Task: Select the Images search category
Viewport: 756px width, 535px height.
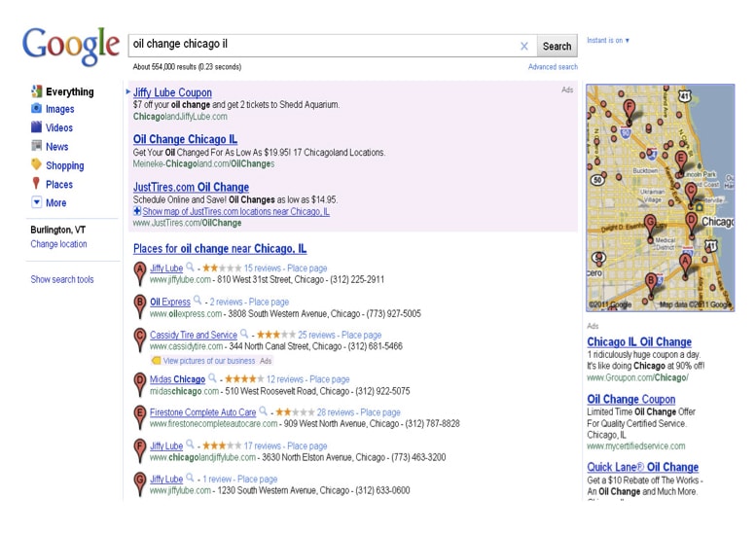Action: [59, 109]
